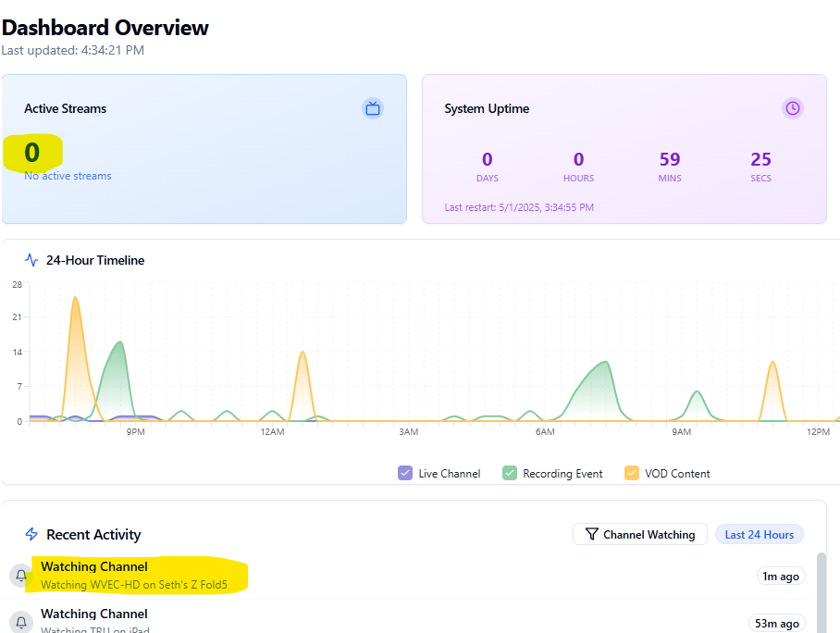Click the 6AM label on the timeline axis

pos(545,432)
